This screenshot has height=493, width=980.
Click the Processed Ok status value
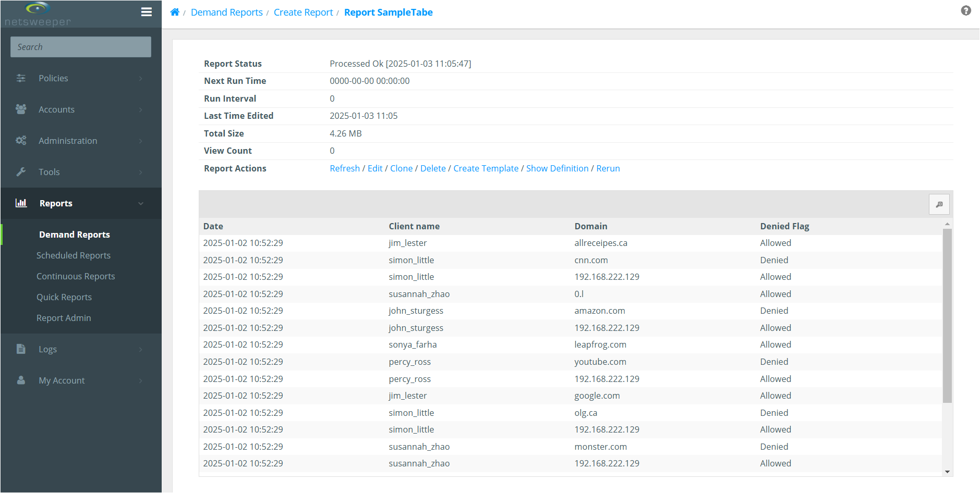[x=400, y=64]
